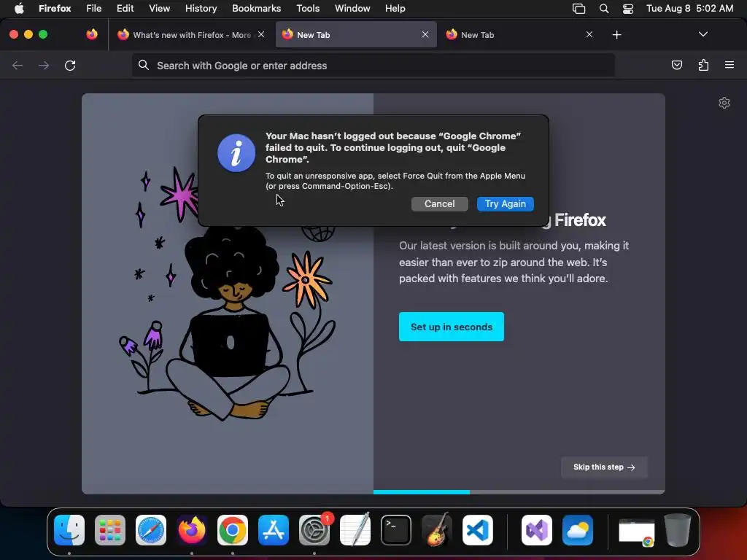Open the Help menu
Screen dimensions: 747x560
click(395, 8)
